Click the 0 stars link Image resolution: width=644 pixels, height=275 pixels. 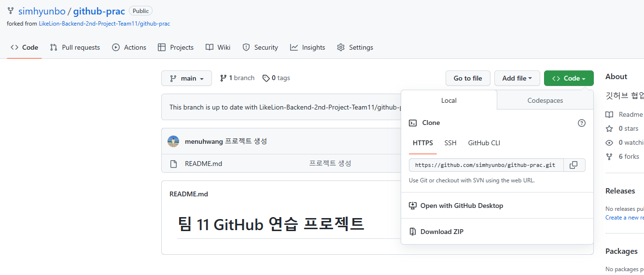tap(622, 129)
